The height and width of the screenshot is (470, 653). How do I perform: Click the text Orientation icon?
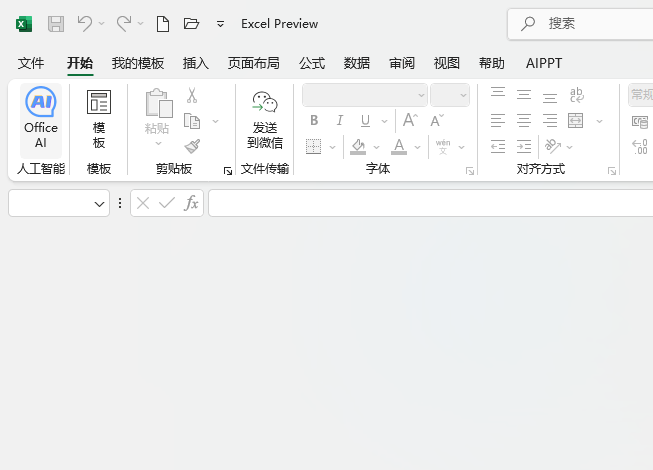pyautogui.click(x=553, y=147)
